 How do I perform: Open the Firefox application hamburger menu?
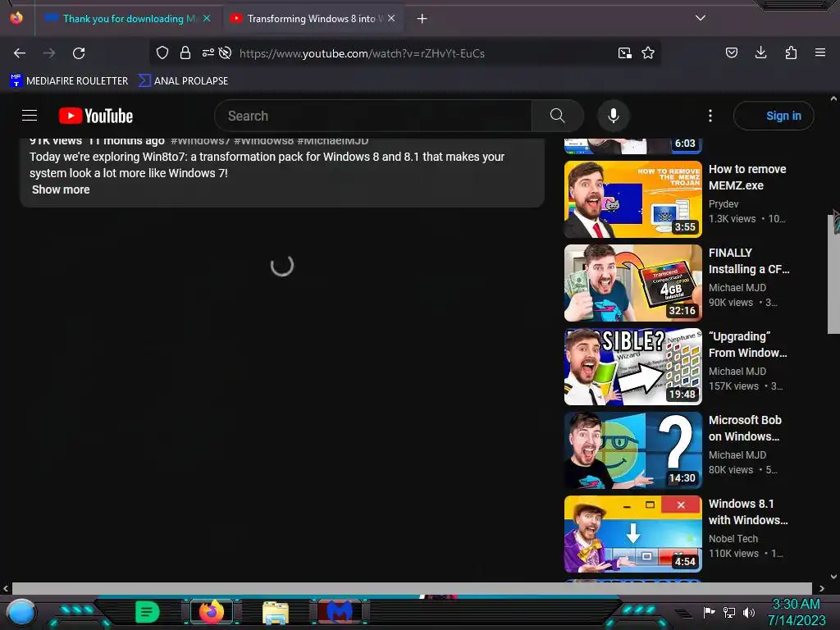tap(820, 52)
